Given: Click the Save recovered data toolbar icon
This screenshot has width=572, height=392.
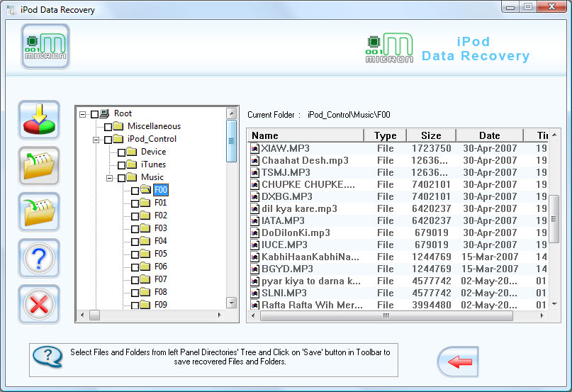Looking at the screenshot, I should point(39,120).
